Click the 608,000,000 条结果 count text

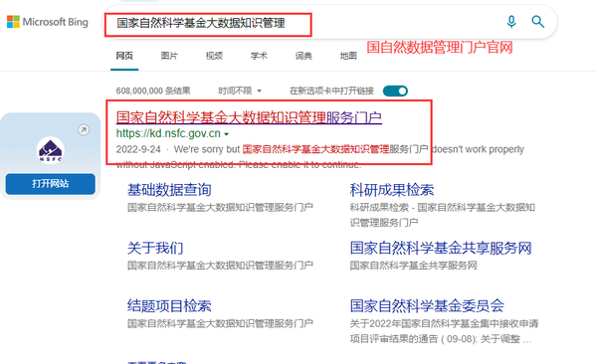tap(153, 91)
